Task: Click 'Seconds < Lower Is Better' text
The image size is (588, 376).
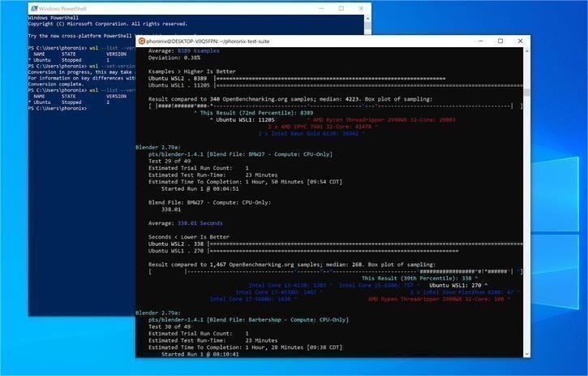Action: pos(189,237)
